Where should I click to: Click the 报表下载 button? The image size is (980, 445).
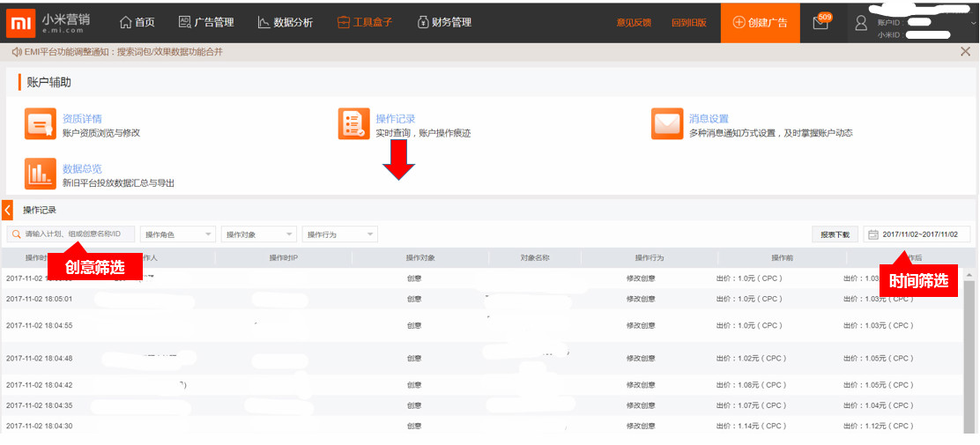(x=834, y=234)
